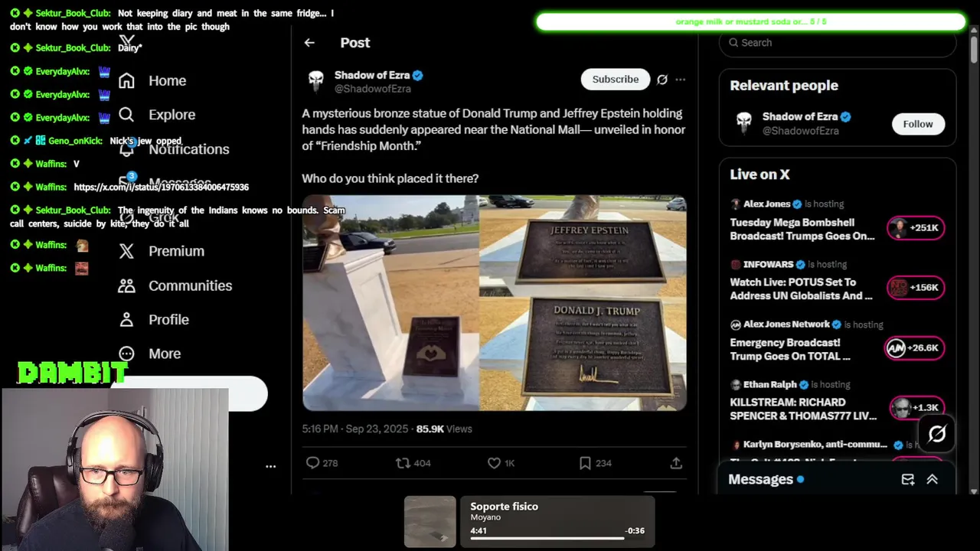Click the post timestamp 5:16 PM Sep 23
The image size is (980, 551).
point(354,429)
